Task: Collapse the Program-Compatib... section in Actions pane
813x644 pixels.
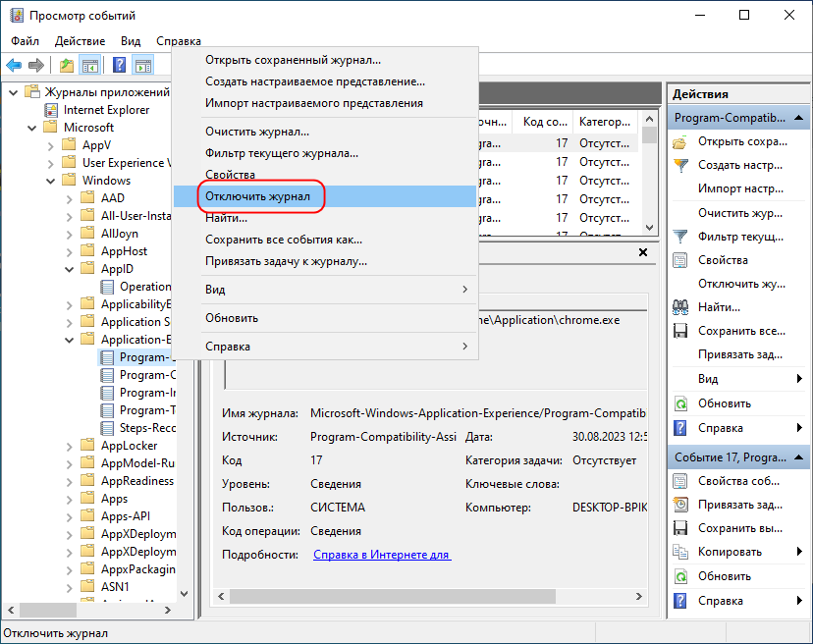Action: tap(796, 118)
